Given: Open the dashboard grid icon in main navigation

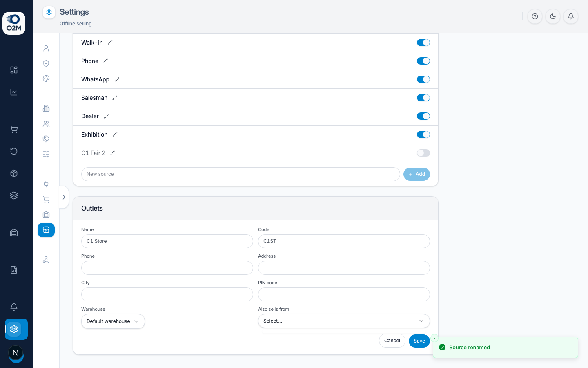Looking at the screenshot, I should (14, 70).
